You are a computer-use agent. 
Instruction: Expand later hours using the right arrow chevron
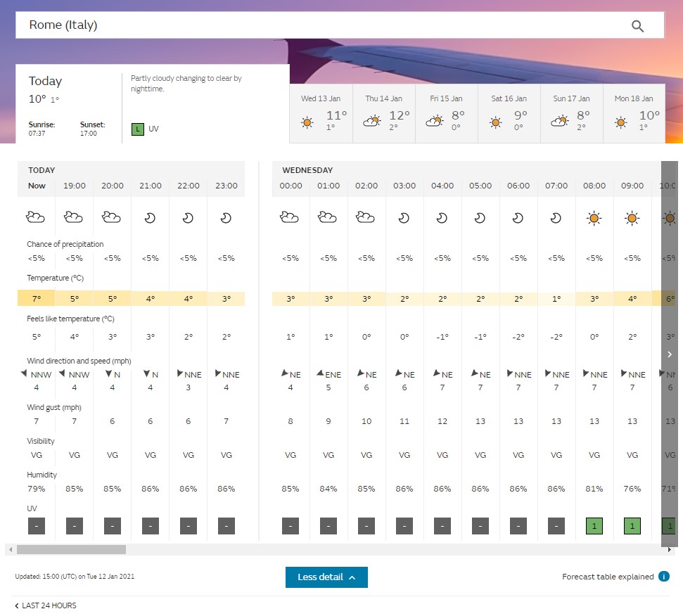[x=668, y=354]
